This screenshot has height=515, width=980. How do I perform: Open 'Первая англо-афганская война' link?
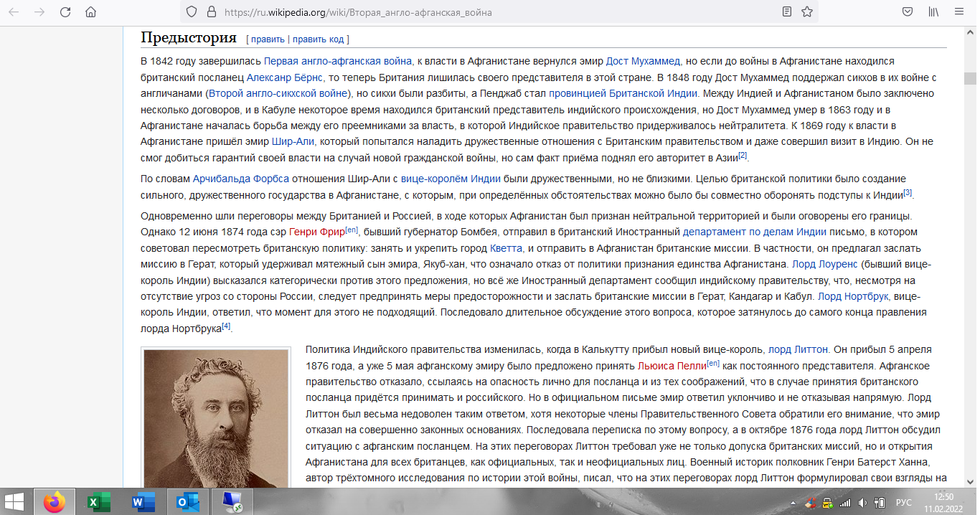[338, 61]
